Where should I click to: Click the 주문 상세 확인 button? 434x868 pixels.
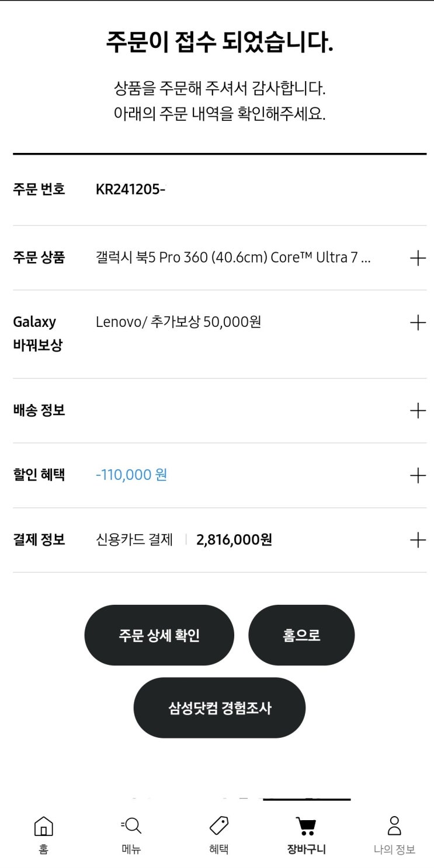point(159,635)
